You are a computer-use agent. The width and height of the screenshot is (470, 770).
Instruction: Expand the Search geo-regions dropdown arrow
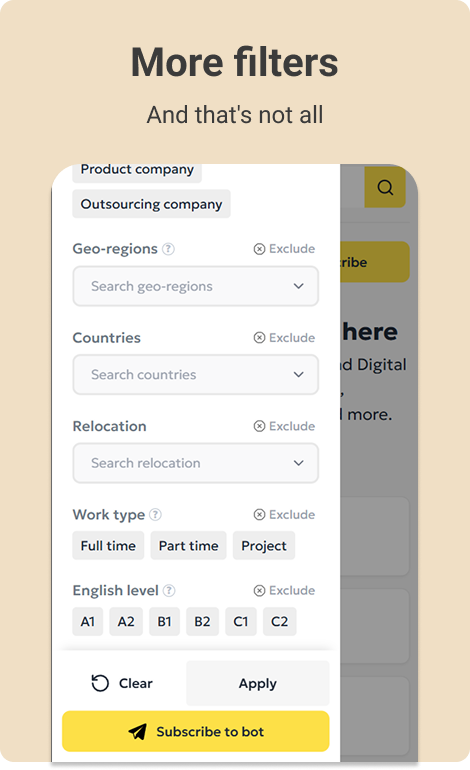click(x=299, y=286)
